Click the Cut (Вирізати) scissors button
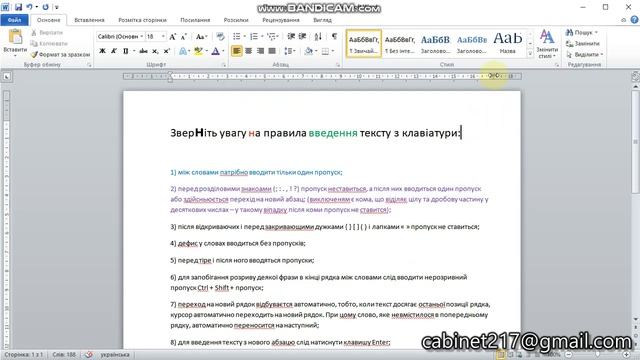The height and width of the screenshot is (360, 640). click(x=47, y=33)
